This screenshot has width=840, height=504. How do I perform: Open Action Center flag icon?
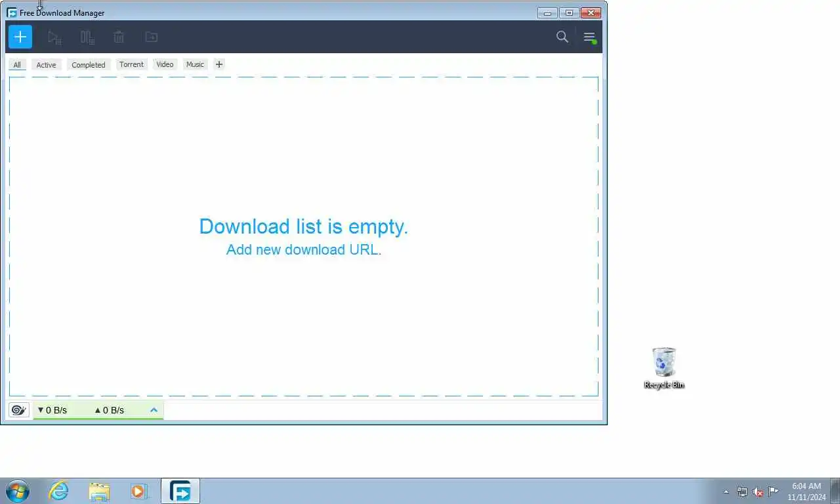[x=774, y=491]
